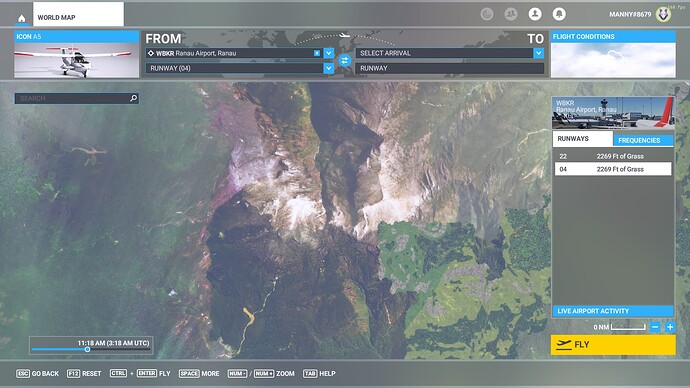Click the WBKR Ranau Airport banner image
Screen dimensions: 690x388
tap(613, 113)
